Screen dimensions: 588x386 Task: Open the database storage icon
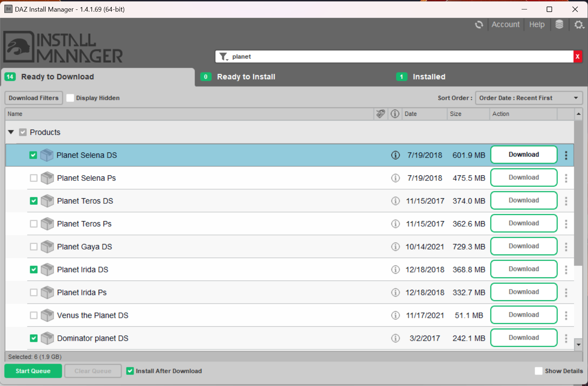pyautogui.click(x=559, y=24)
